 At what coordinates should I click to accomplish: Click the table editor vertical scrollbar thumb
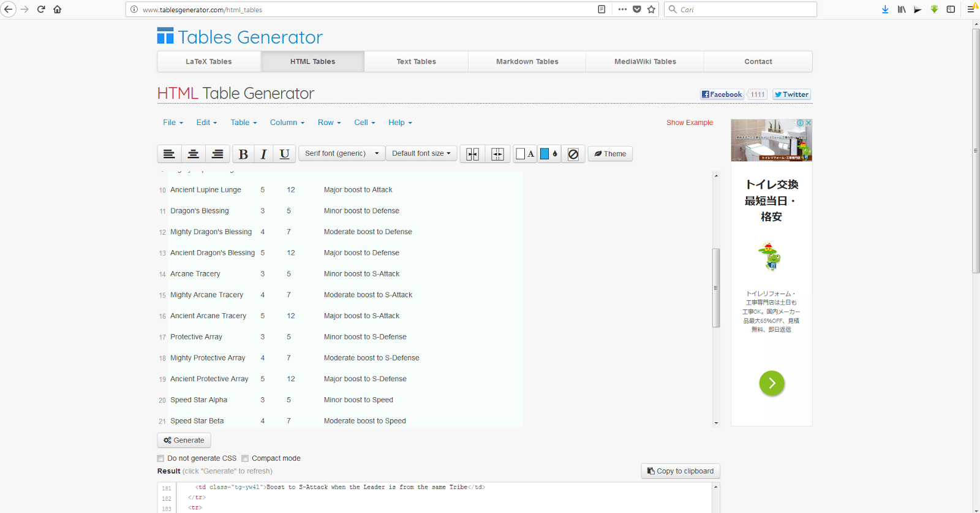716,288
